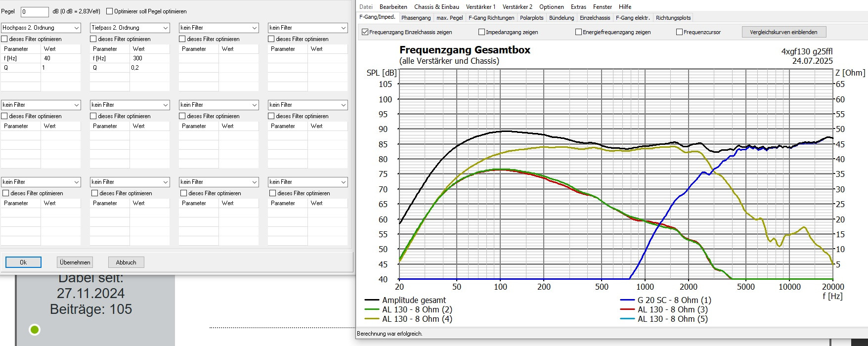Click the green online status indicator
This screenshot has height=346, width=868.
click(x=35, y=330)
